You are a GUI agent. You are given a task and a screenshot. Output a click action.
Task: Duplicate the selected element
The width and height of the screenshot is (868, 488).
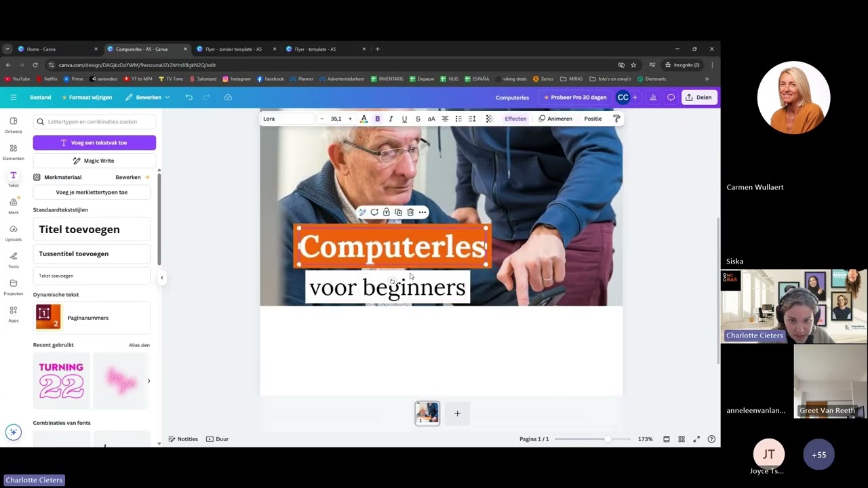[399, 212]
